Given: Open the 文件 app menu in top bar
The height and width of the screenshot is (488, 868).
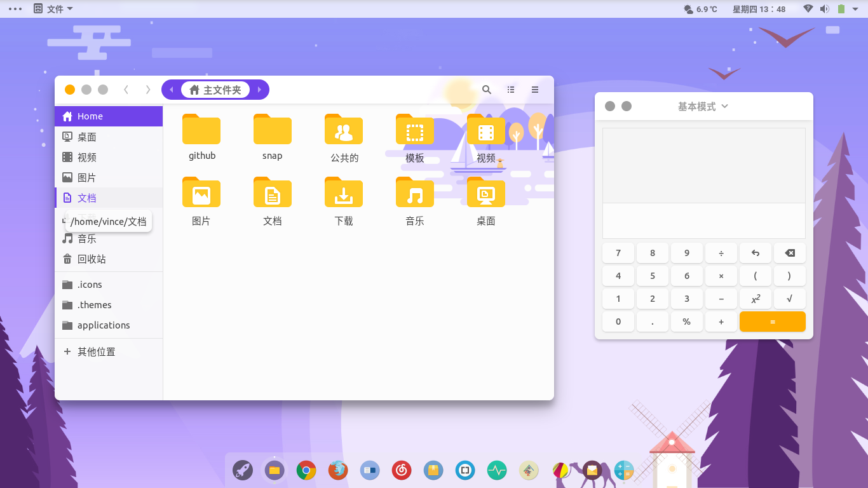Looking at the screenshot, I should click(x=53, y=9).
